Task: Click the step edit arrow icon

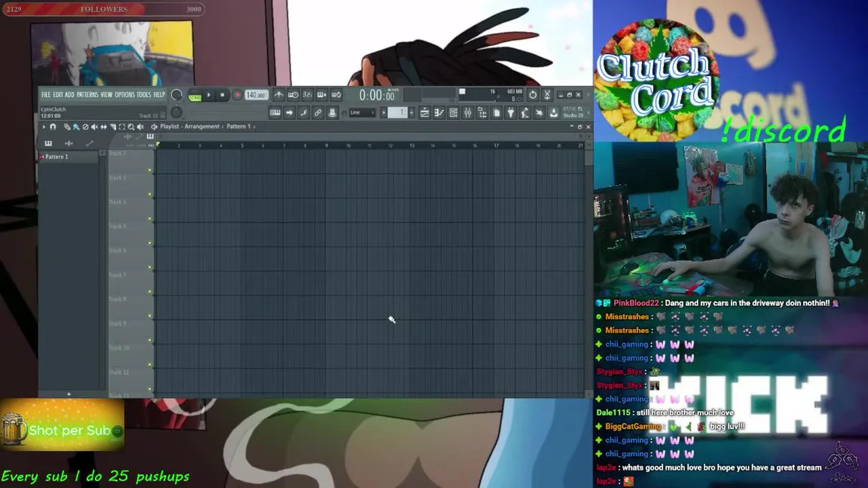Action: coord(290,112)
